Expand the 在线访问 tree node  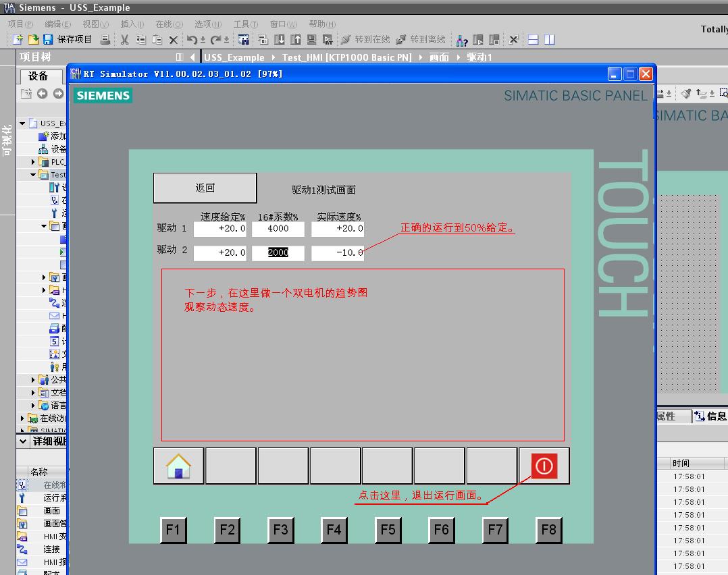click(22, 418)
